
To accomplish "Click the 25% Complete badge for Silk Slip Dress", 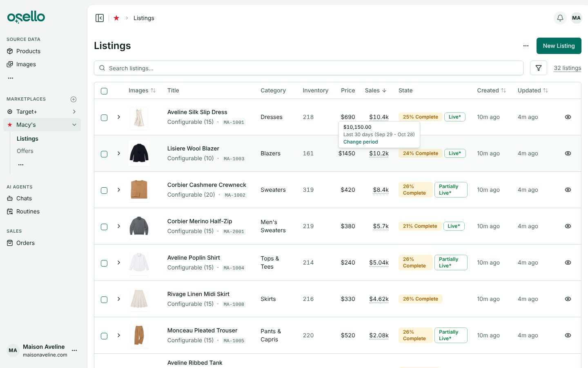I will pos(420,117).
